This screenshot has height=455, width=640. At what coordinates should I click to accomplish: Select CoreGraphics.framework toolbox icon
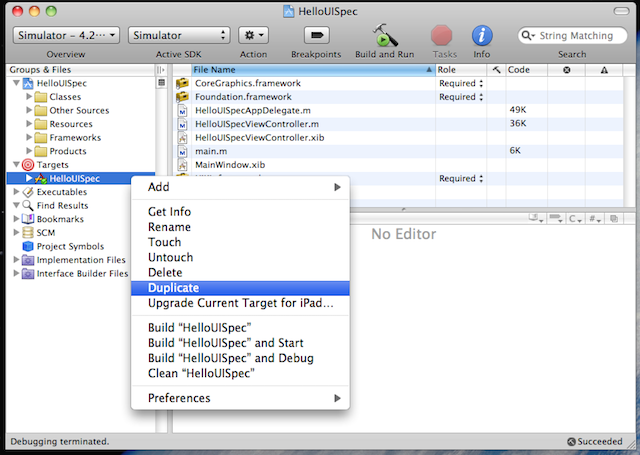(182, 83)
